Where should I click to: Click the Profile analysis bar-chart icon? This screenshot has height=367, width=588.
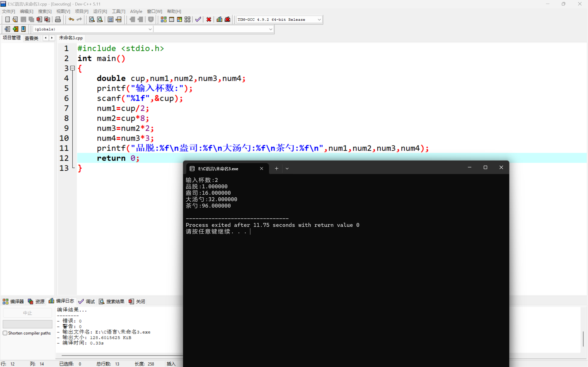point(219,19)
